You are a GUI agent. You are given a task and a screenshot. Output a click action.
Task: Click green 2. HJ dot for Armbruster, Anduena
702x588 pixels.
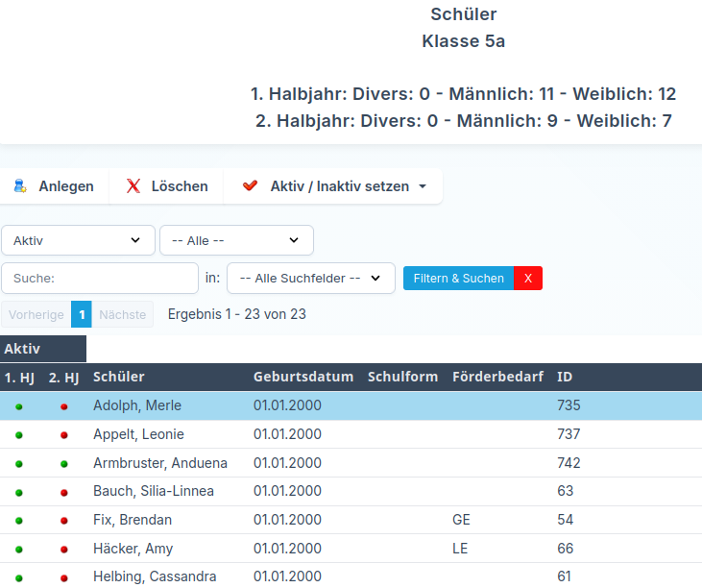[x=64, y=464]
